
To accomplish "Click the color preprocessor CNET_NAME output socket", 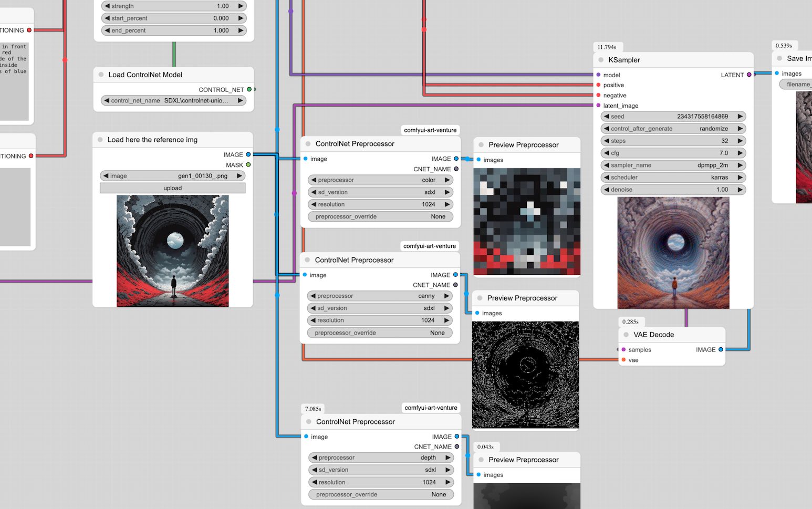I will [456, 169].
